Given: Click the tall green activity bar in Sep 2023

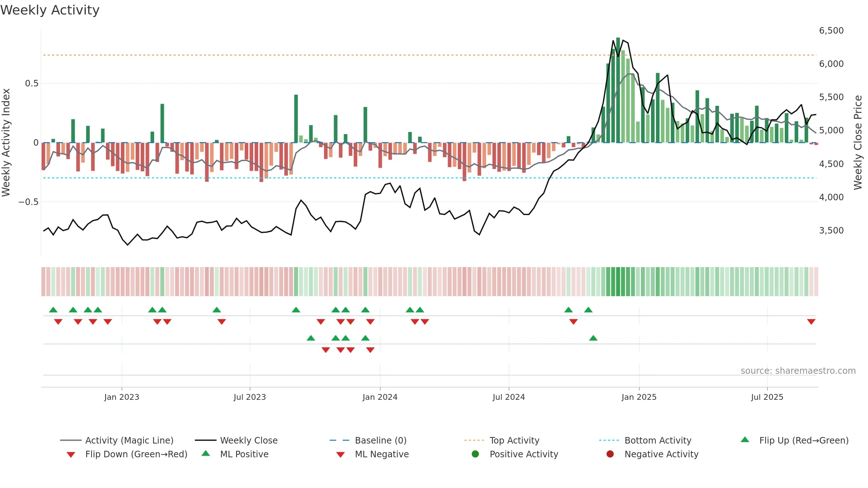Looking at the screenshot, I should click(x=296, y=119).
